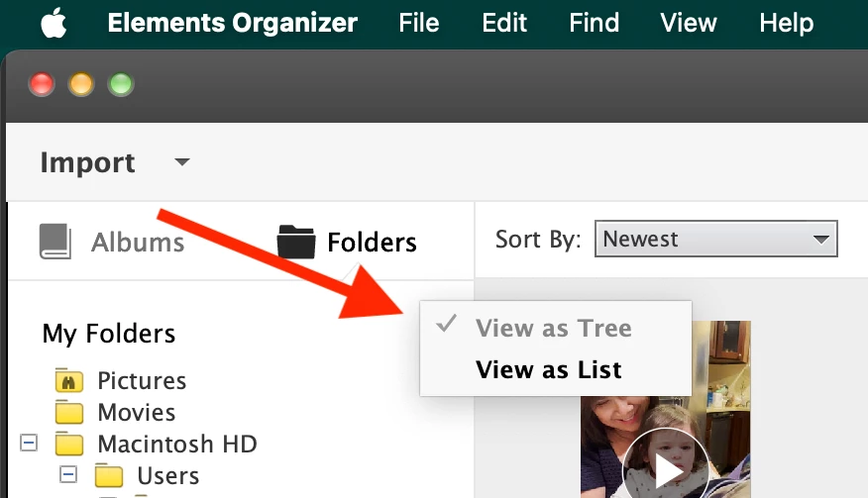Select the Macintosh HD folder
Image resolution: width=868 pixels, height=498 pixels.
click(x=177, y=444)
